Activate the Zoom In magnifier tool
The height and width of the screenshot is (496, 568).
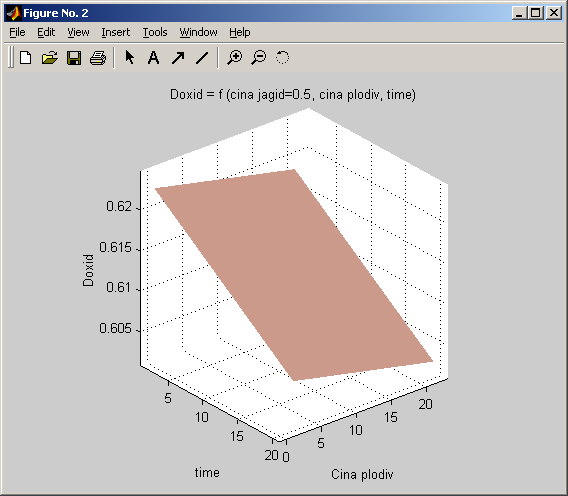(235, 58)
